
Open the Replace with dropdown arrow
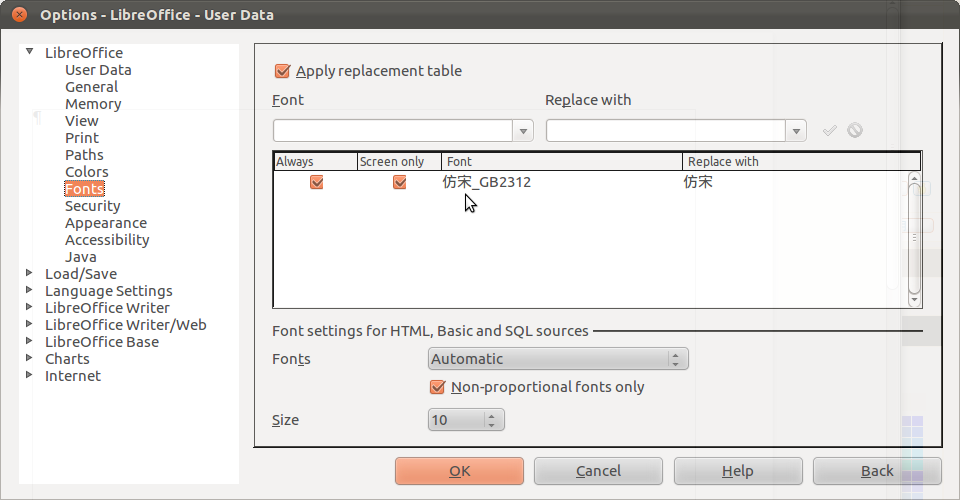pyautogui.click(x=796, y=131)
